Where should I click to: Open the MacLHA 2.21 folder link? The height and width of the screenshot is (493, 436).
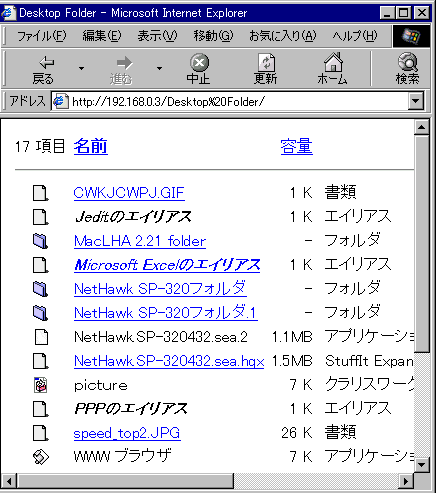pos(140,241)
